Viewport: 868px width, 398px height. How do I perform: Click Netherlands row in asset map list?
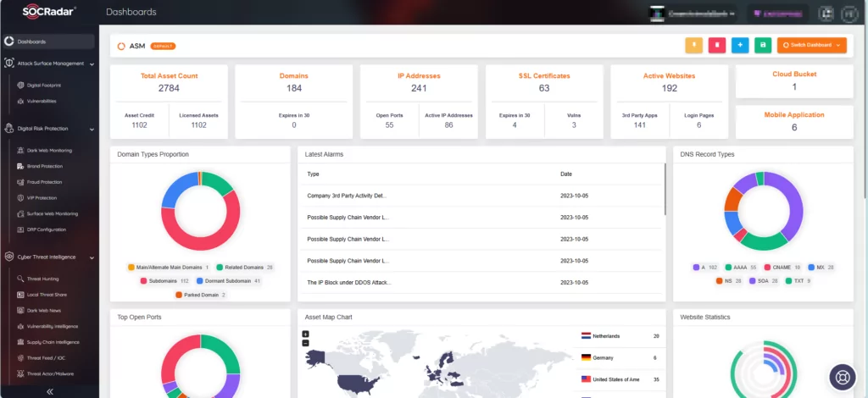(x=620, y=336)
